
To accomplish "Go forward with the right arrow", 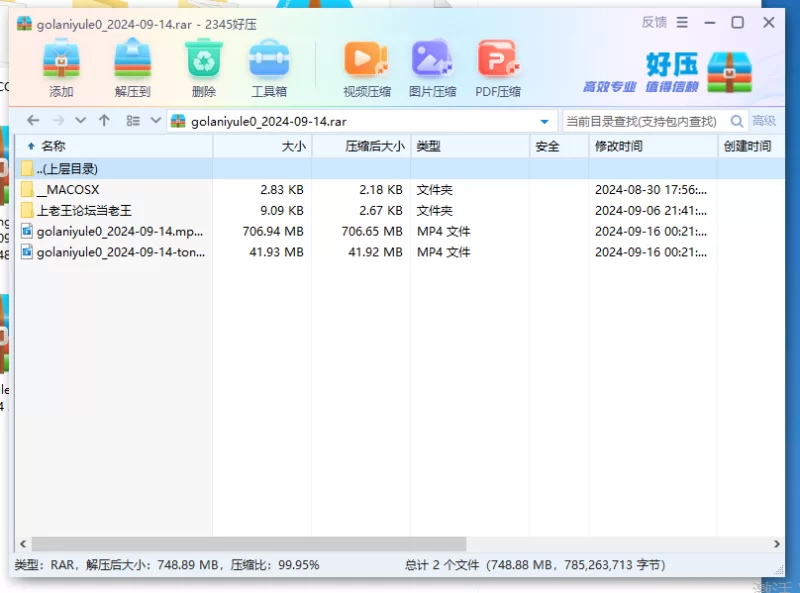I will (x=58, y=121).
